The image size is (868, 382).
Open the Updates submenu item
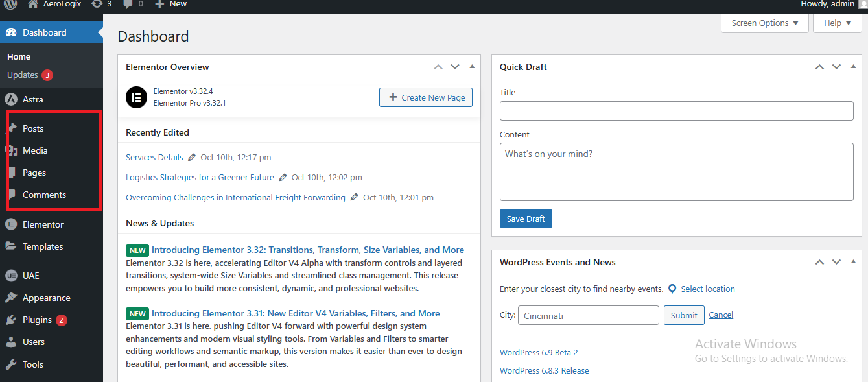pos(23,75)
